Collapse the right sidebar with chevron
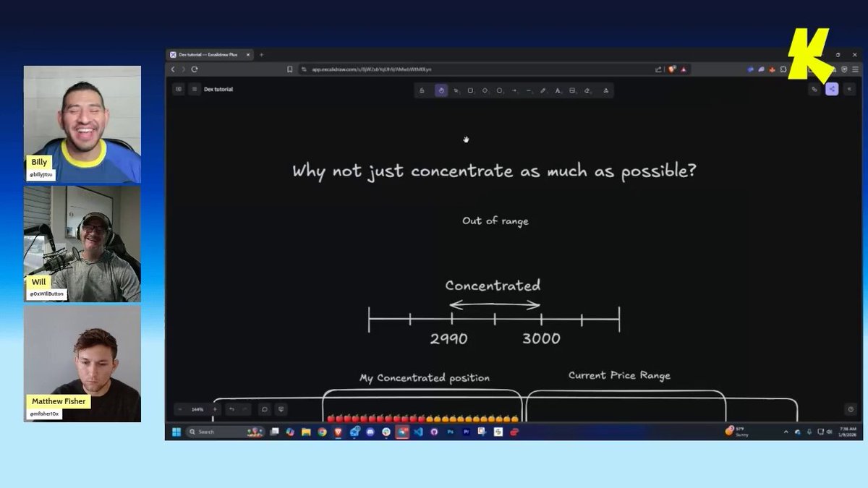This screenshot has width=868, height=488. tap(849, 90)
